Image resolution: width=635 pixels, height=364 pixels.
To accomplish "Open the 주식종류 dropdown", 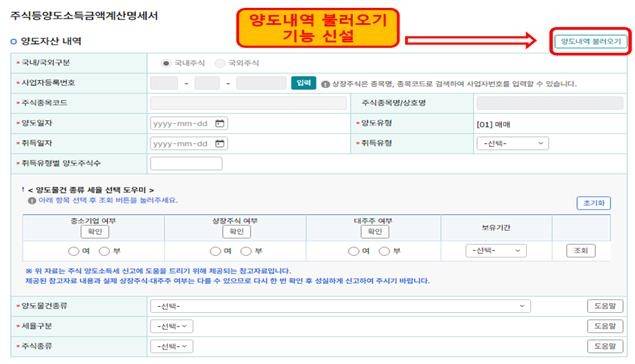I will [x=172, y=347].
